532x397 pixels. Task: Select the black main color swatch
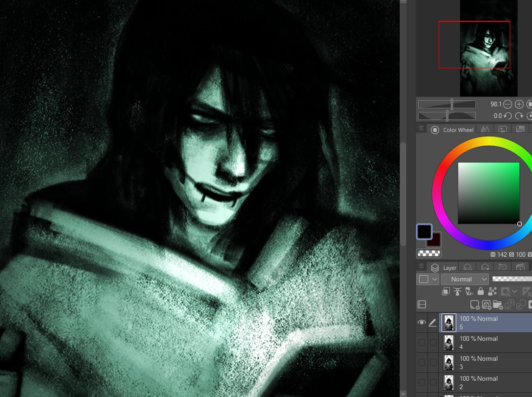(x=424, y=231)
